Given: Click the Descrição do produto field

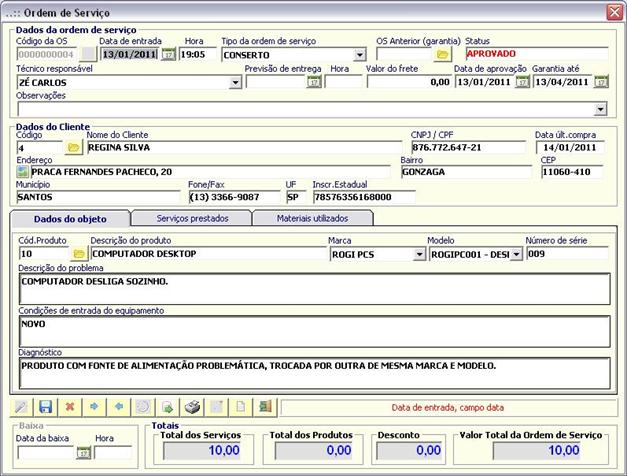Looking at the screenshot, I should coord(208,254).
